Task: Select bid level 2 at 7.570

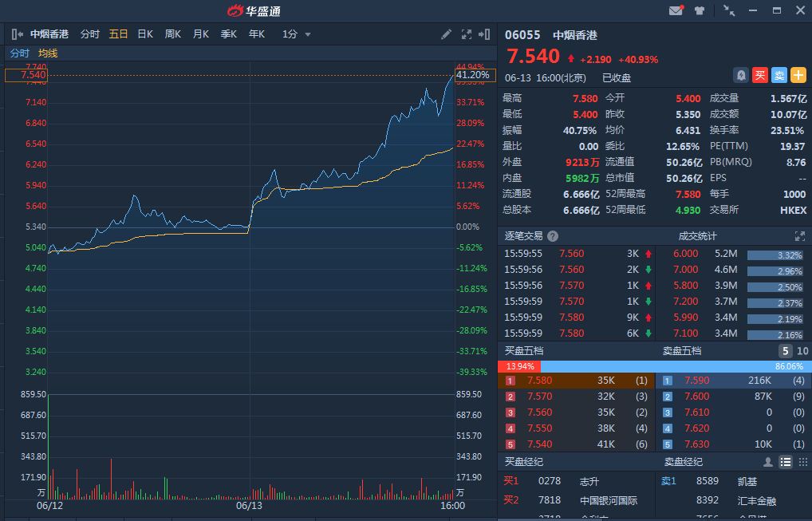Action: [x=577, y=397]
